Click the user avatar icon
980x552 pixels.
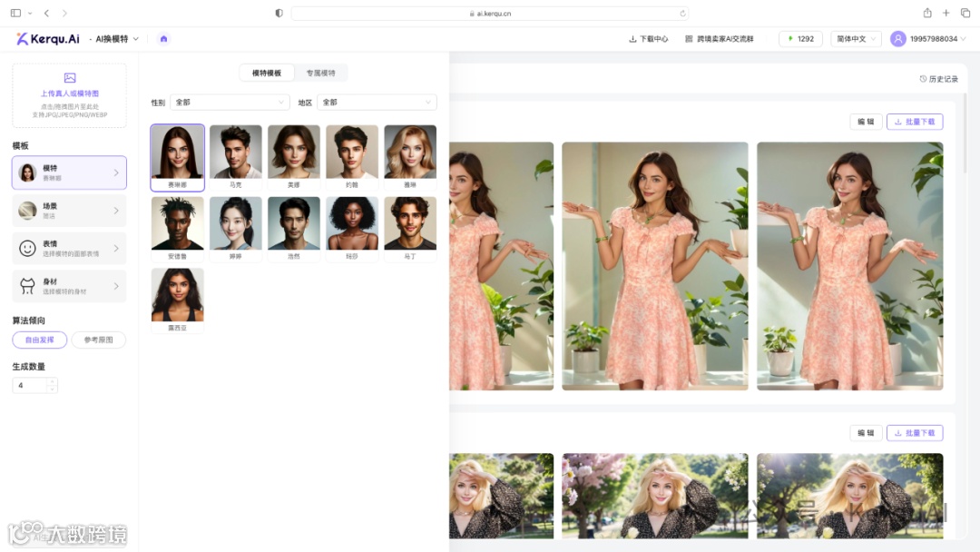(x=898, y=39)
